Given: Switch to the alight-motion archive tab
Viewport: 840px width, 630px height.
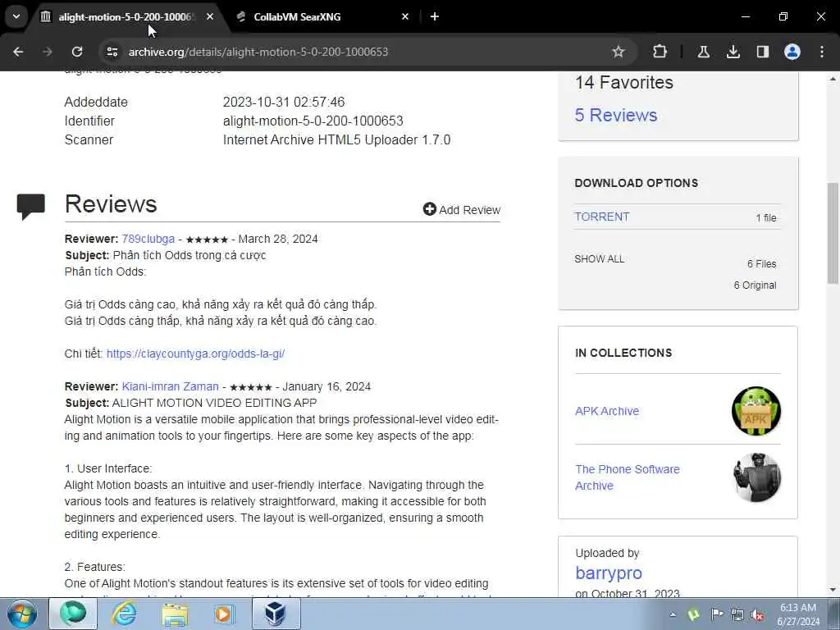Looking at the screenshot, I should point(127,17).
